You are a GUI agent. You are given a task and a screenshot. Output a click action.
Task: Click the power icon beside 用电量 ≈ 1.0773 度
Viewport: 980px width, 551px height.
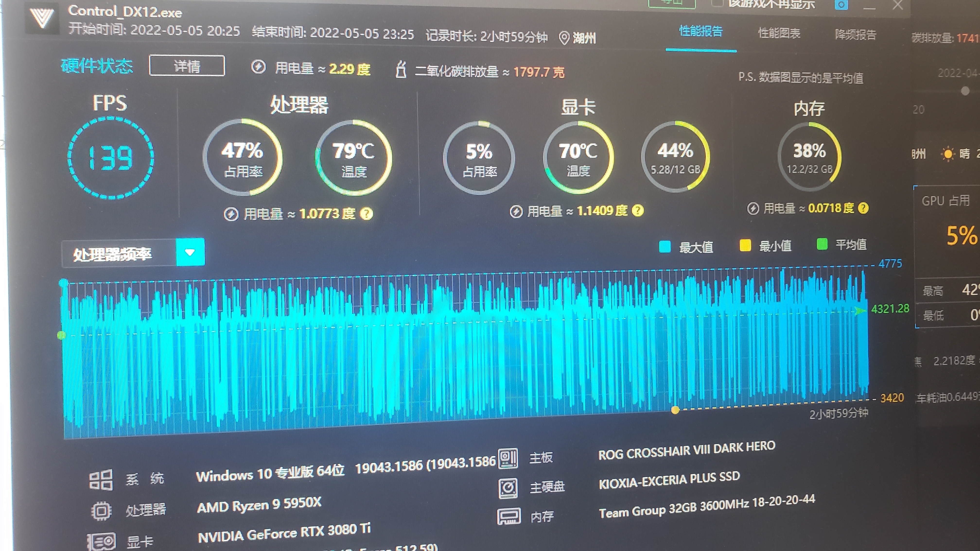[231, 214]
